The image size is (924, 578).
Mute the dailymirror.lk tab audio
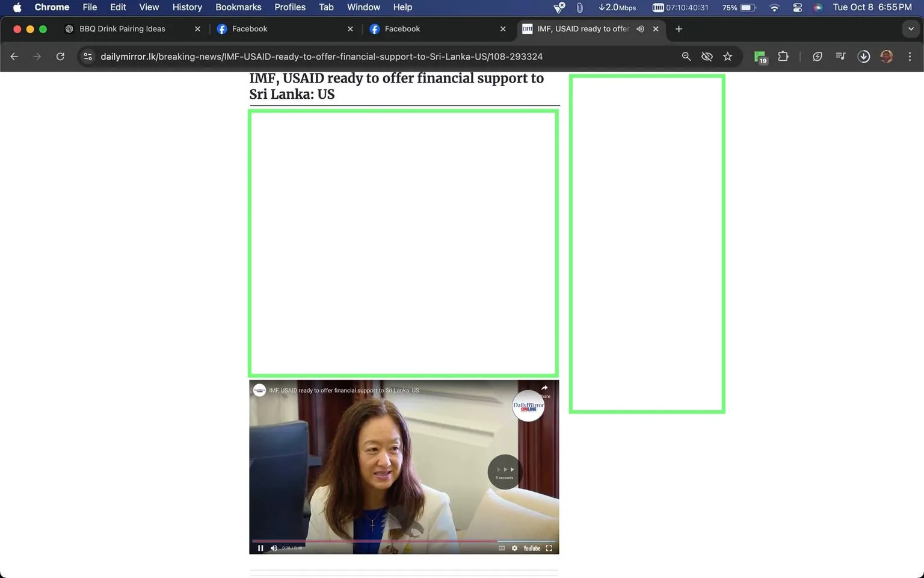(640, 28)
